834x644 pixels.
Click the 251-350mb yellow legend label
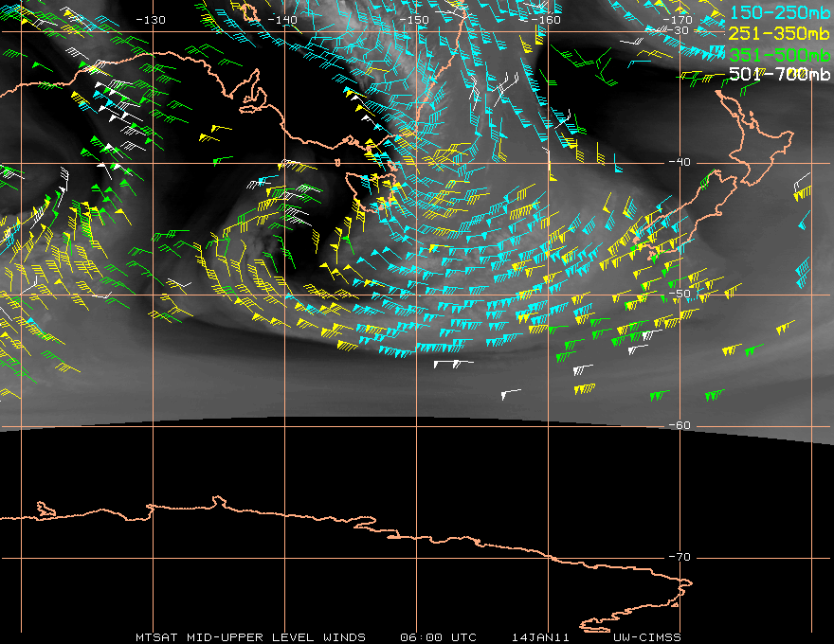(x=780, y=33)
